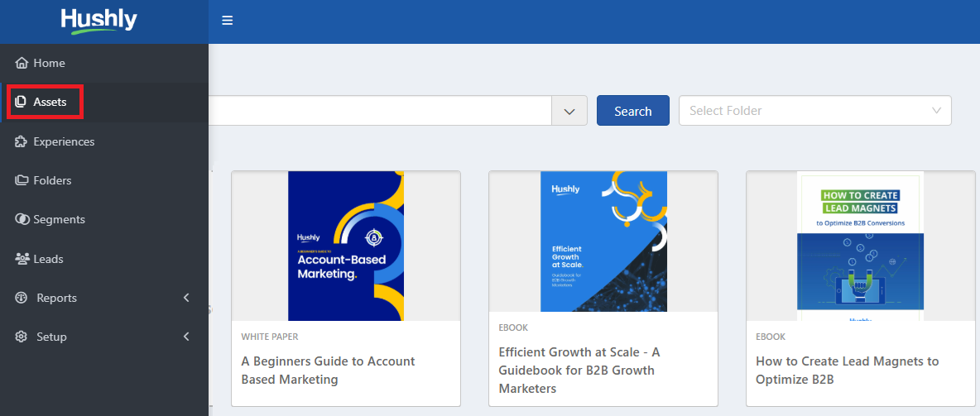Open Efficient Growth at Scale thumbnail
Screen dimensions: 980x416
pyautogui.click(x=603, y=241)
